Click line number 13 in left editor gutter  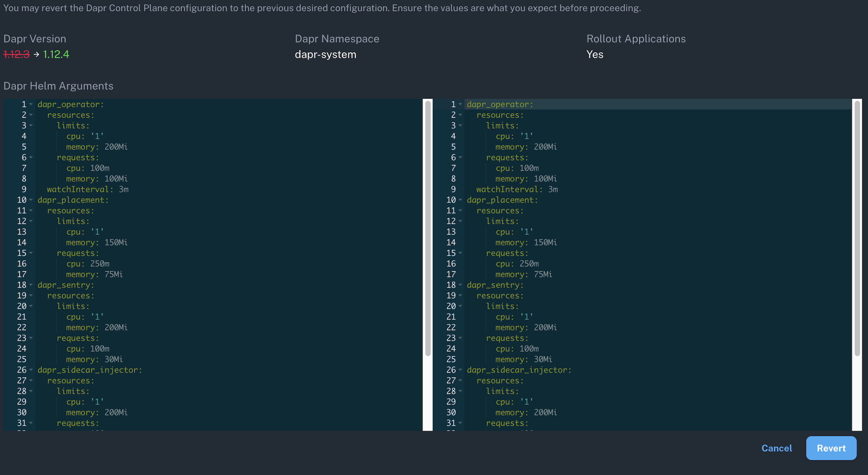pyautogui.click(x=21, y=231)
